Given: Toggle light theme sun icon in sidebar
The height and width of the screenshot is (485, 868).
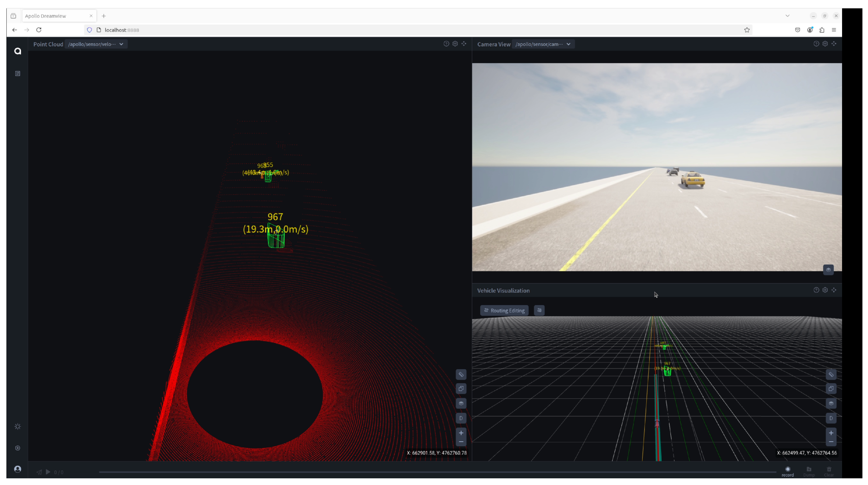Looking at the screenshot, I should click(x=18, y=426).
